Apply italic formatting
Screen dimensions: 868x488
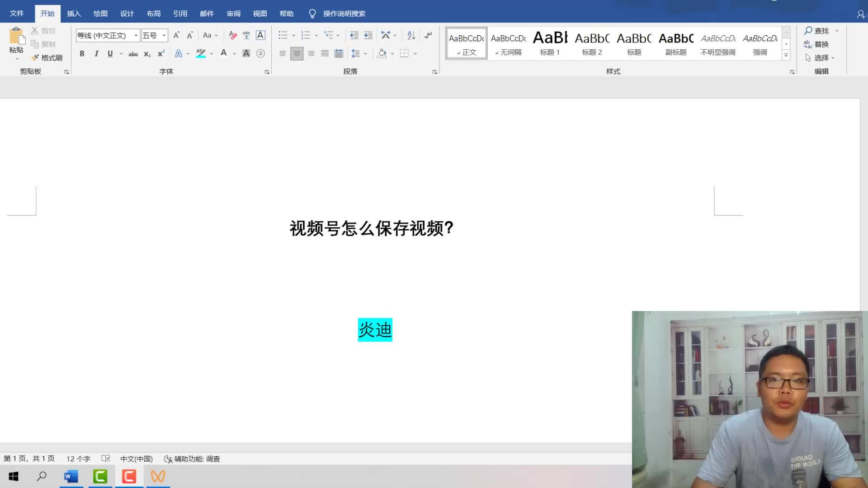[96, 53]
